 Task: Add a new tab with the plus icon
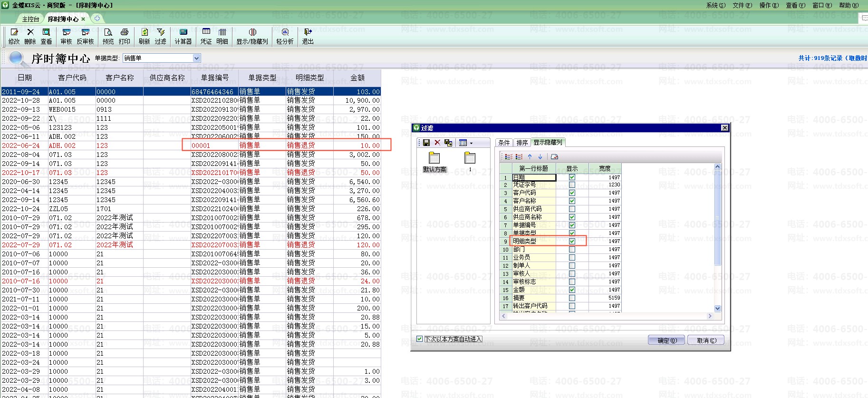tap(97, 19)
